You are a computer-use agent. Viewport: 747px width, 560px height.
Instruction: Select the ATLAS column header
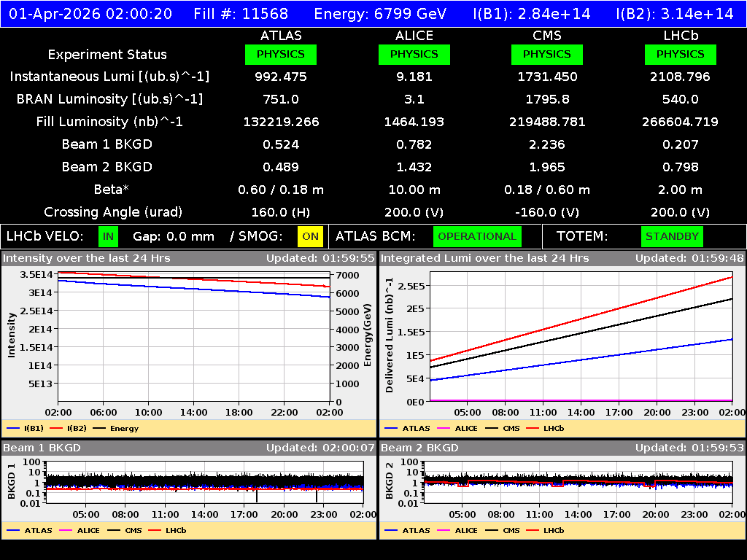(281, 35)
